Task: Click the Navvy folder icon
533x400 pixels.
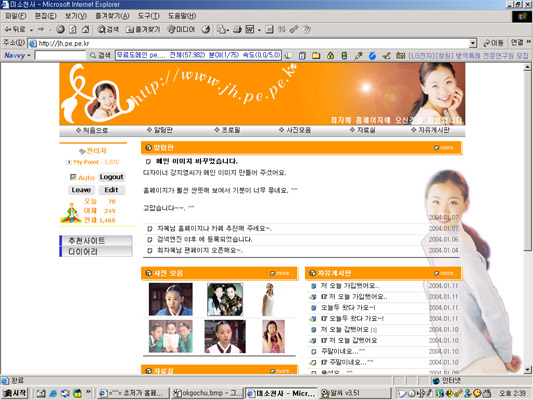Action: tap(316, 55)
